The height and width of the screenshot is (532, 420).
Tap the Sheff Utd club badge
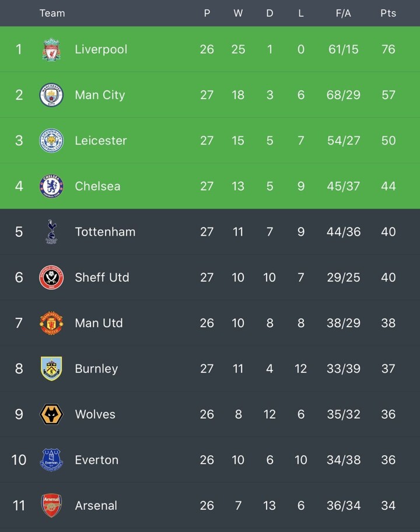click(x=51, y=277)
